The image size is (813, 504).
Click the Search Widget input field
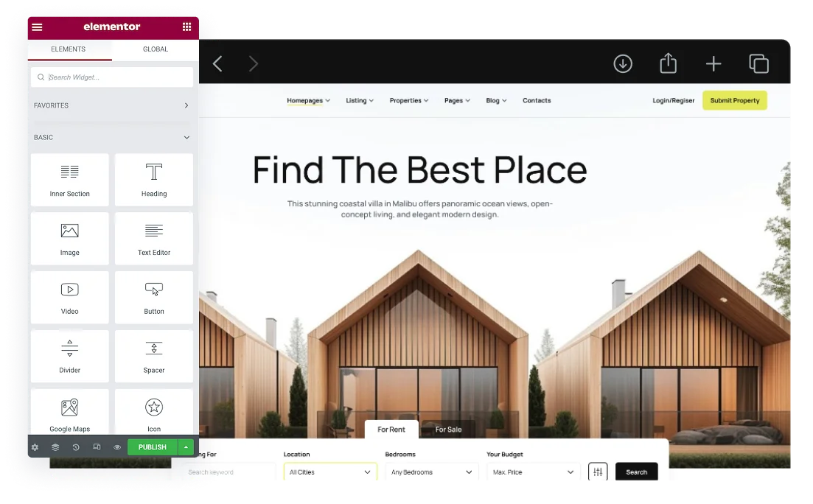(x=112, y=77)
